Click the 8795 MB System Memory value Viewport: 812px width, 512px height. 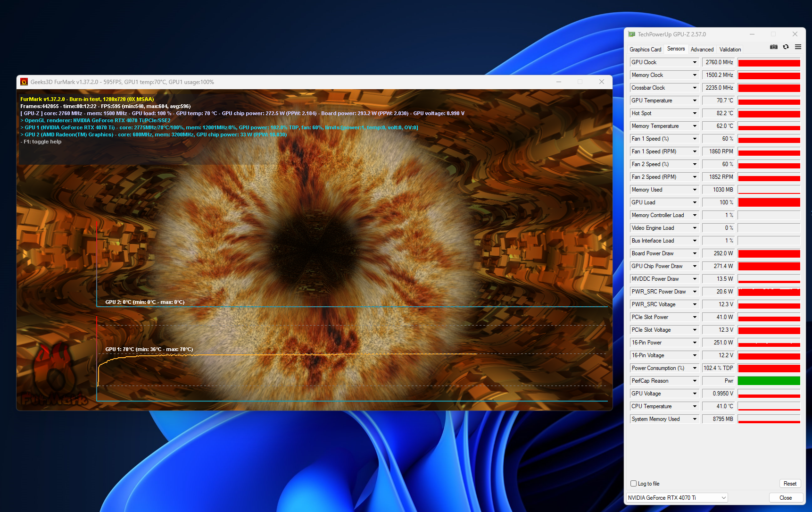click(719, 419)
